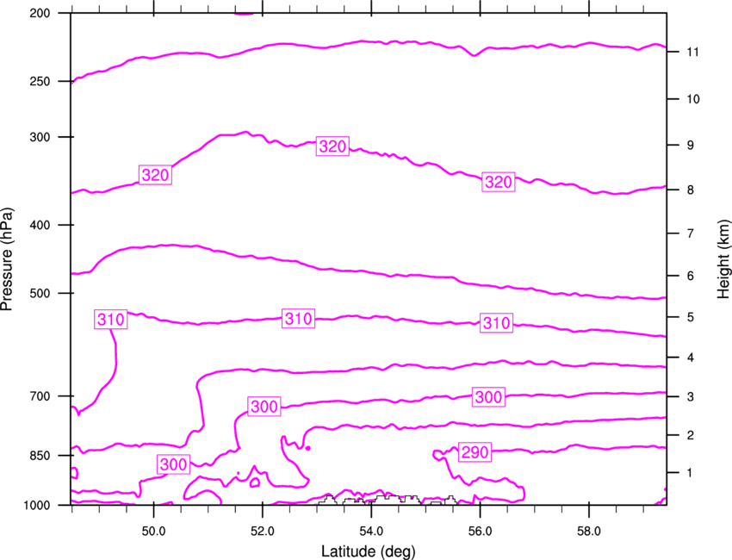This screenshot has width=732, height=560.
Task: Pick the 7 km height tick label
Action: [x=691, y=233]
